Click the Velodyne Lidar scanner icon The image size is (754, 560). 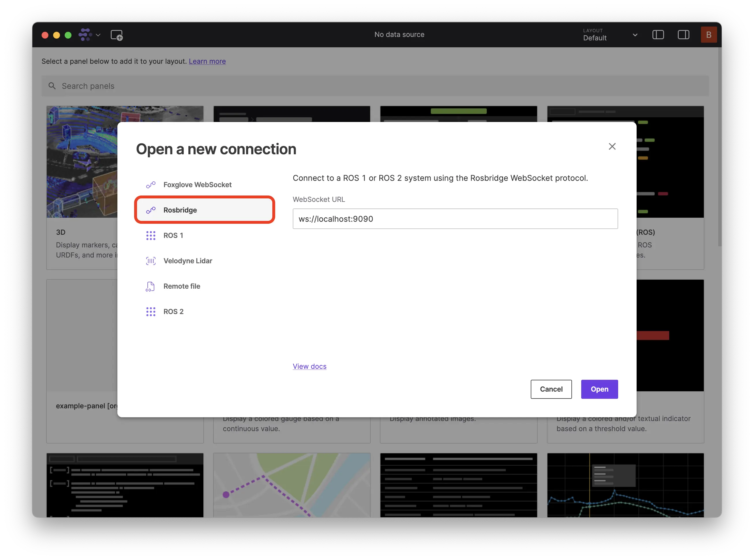[x=151, y=261]
